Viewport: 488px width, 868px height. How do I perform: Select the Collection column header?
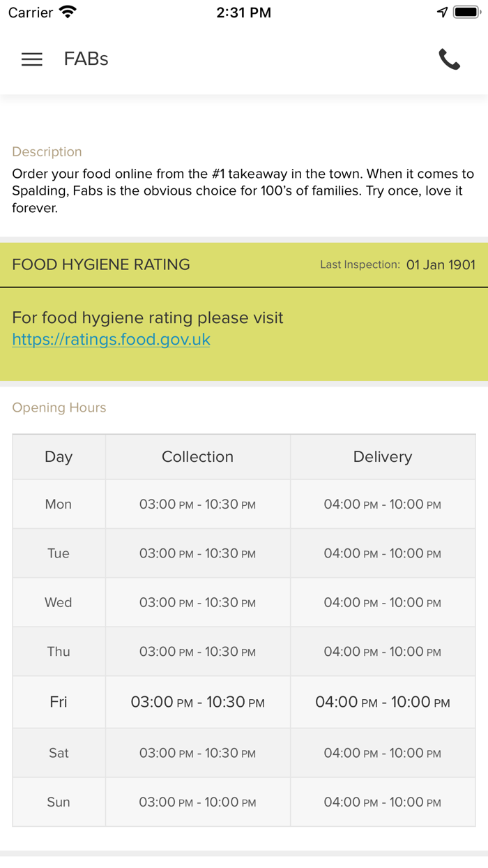[x=197, y=457]
